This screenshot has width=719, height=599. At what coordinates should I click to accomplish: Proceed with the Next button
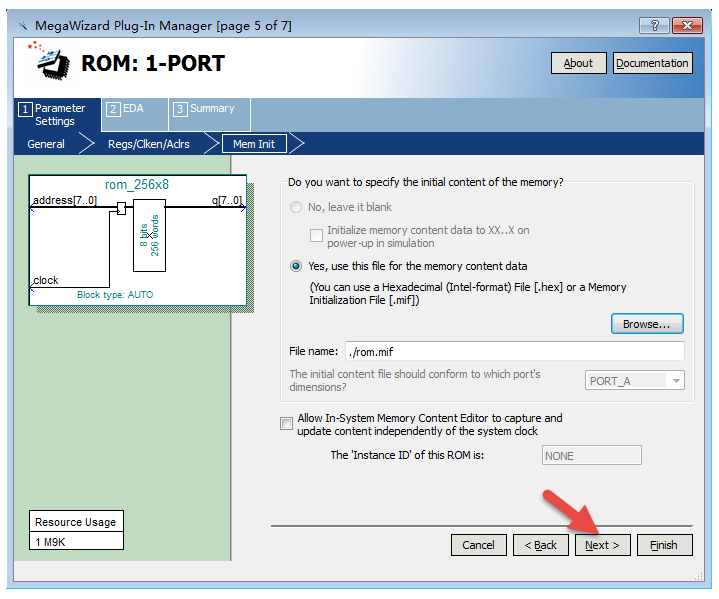click(x=603, y=545)
